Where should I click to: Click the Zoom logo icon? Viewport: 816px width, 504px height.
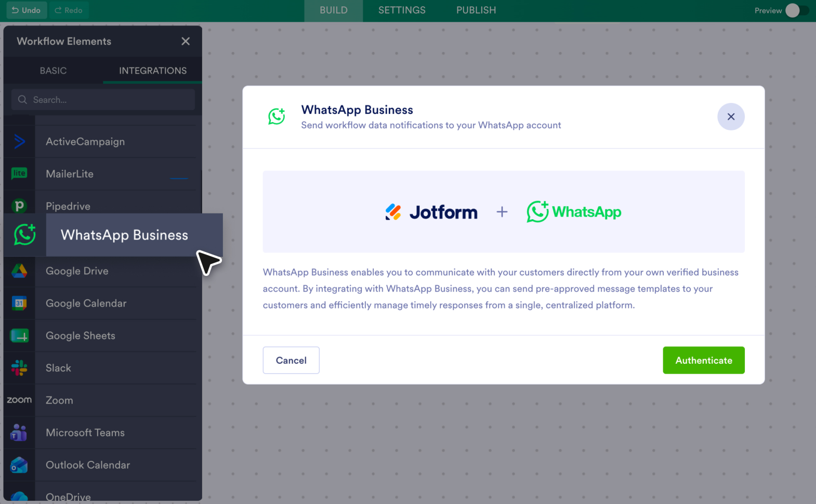(x=19, y=400)
